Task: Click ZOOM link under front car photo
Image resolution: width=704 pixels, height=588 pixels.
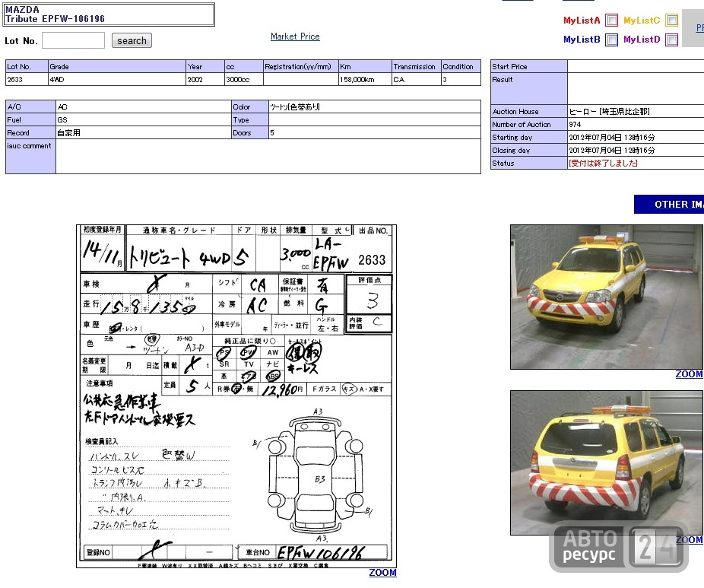Action: pos(690,374)
